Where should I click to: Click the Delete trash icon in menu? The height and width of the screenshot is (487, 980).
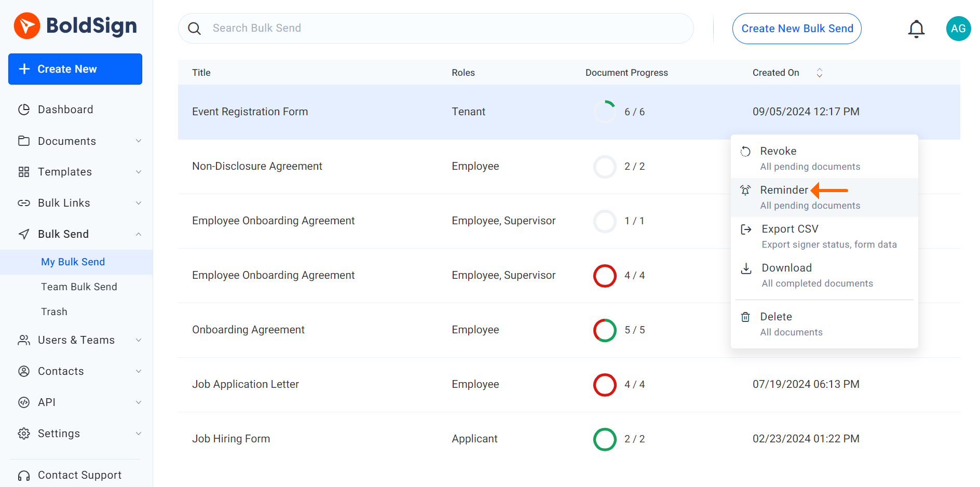click(745, 317)
